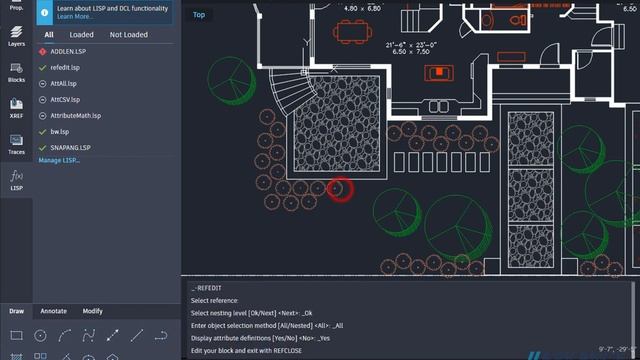Click the green check beside SNAPANG.LSP

coord(42,148)
